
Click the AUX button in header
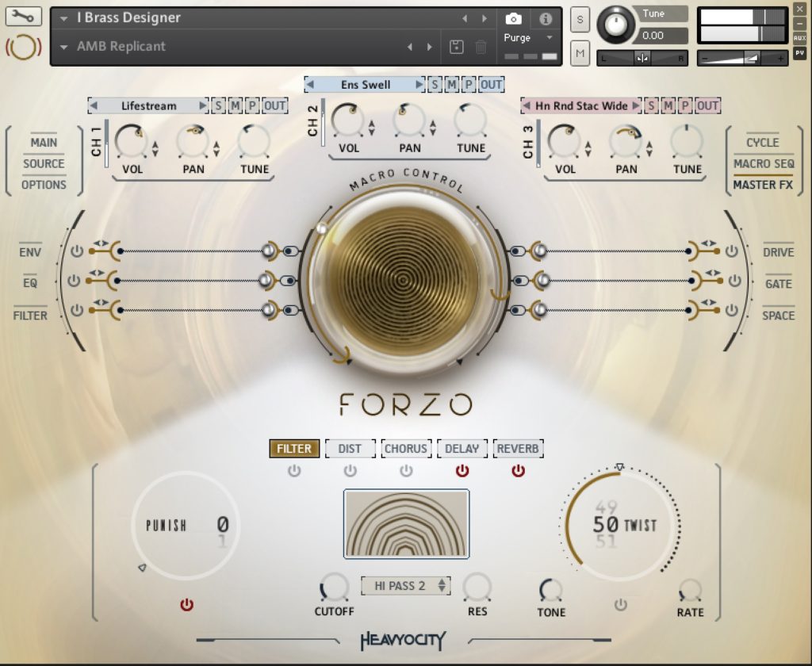[x=799, y=38]
